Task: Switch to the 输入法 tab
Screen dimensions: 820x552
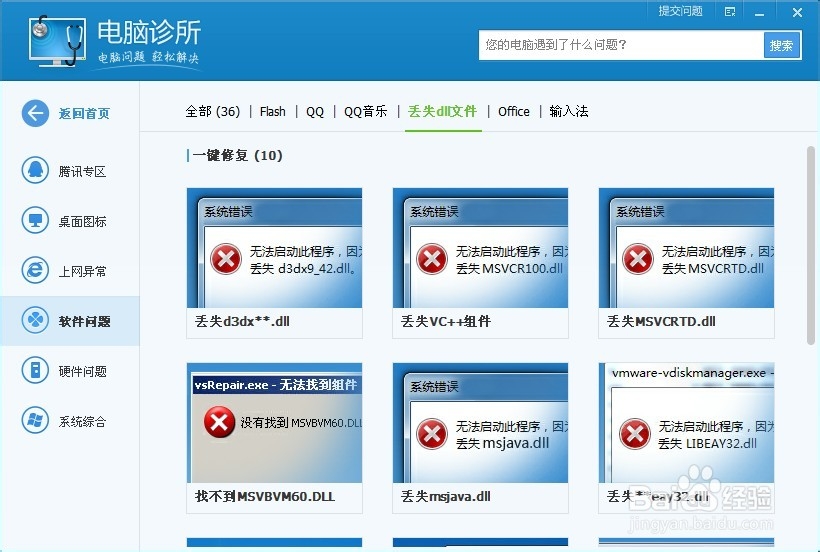Action: click(x=569, y=111)
